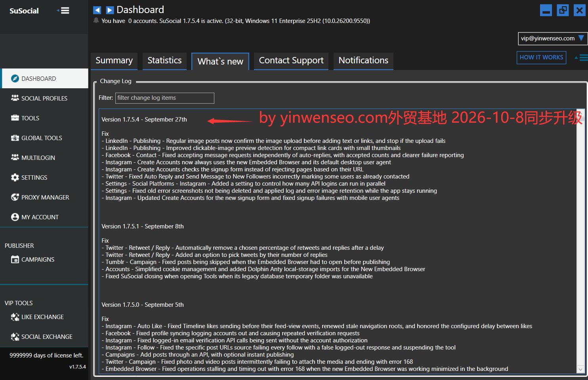This screenshot has width=588, height=380.
Task: Open the Contact Support tab
Action: pos(291,61)
